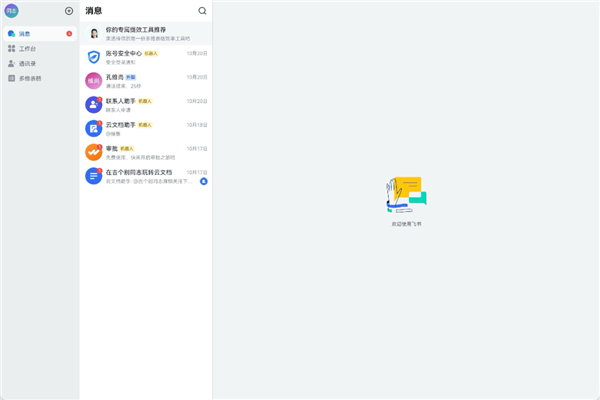
Task: Switch to the 消息 navigation tab
Action: (40, 34)
